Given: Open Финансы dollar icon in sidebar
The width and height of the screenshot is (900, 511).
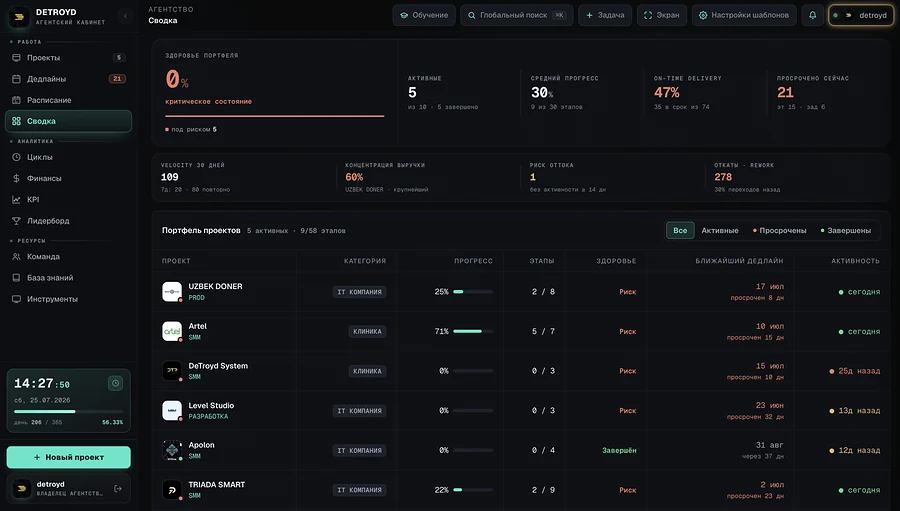Looking at the screenshot, I should point(16,179).
